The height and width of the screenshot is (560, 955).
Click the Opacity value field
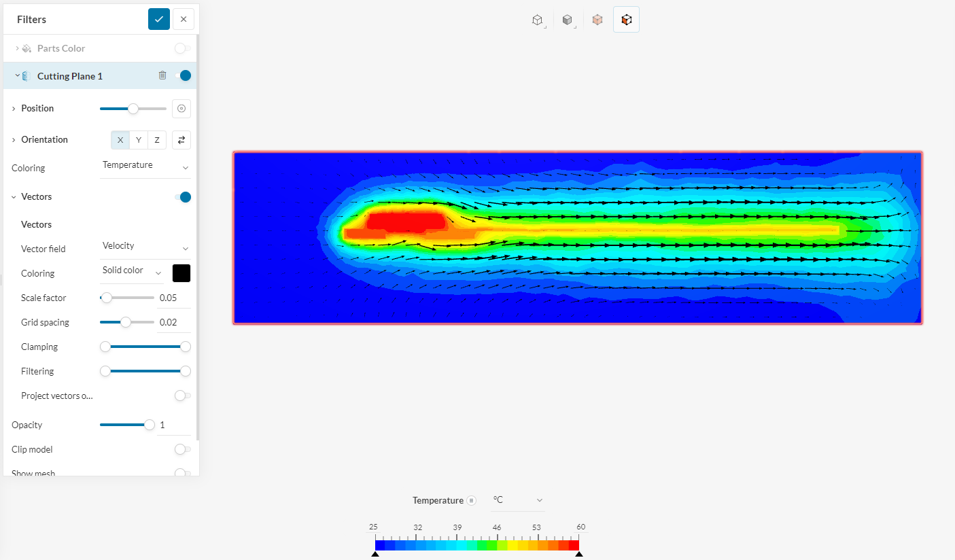(174, 425)
